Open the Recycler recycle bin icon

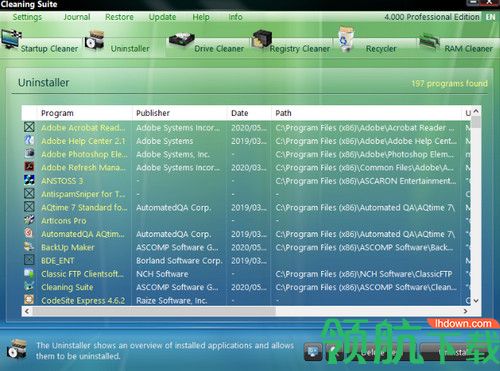[x=346, y=39]
